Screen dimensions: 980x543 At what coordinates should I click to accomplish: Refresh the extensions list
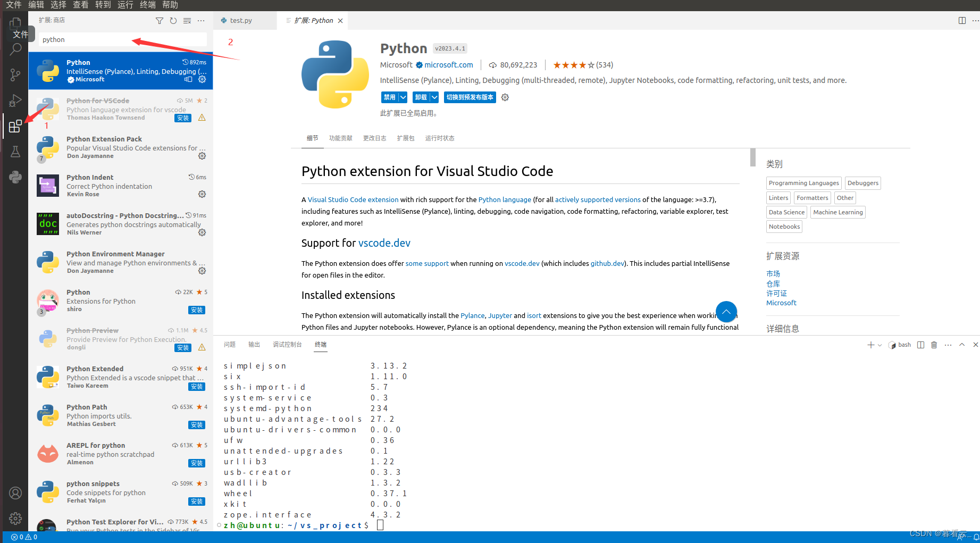click(173, 20)
